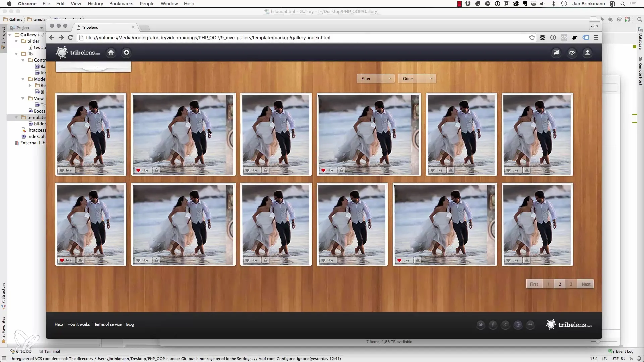Unlike the second photo in the first row
The height and width of the screenshot is (362, 644).
coord(142,170)
